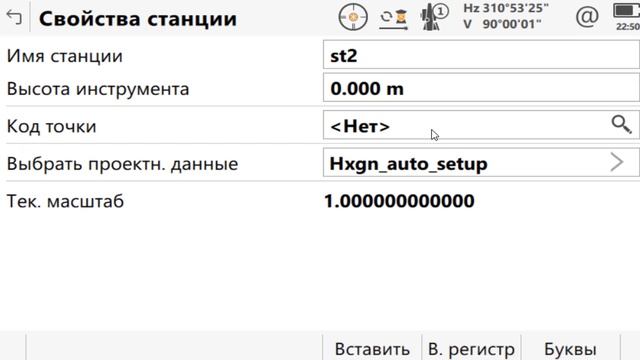Click the Имя станции label
Image resolution: width=640 pixels, height=360 pixels.
click(64, 56)
